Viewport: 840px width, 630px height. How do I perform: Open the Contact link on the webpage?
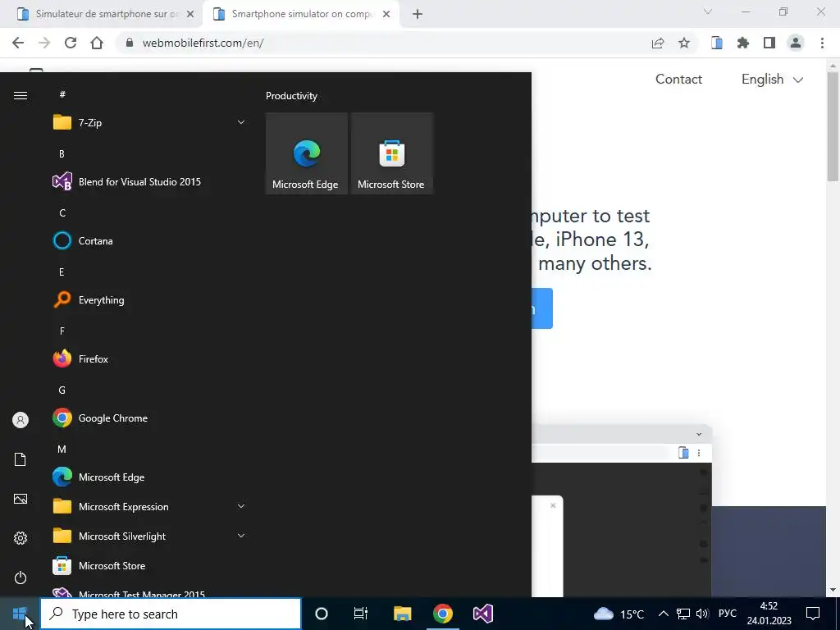click(678, 80)
